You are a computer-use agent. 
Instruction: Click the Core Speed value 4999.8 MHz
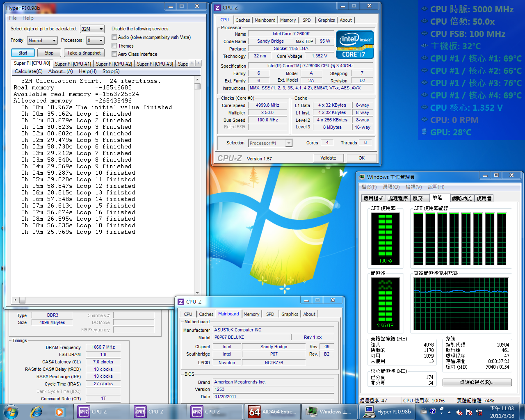pyautogui.click(x=268, y=105)
